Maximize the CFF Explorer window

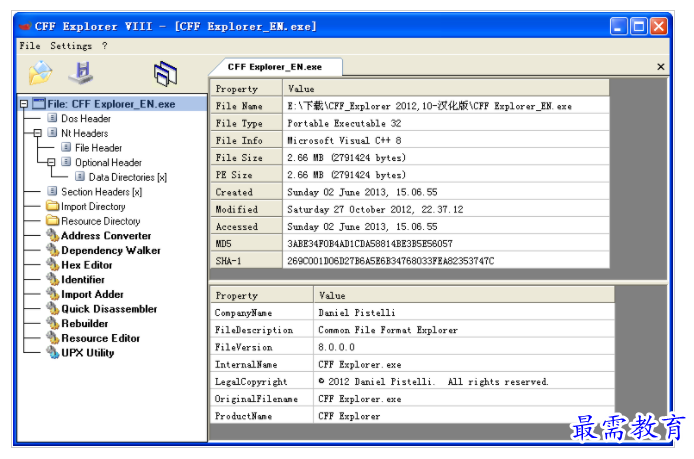(639, 26)
